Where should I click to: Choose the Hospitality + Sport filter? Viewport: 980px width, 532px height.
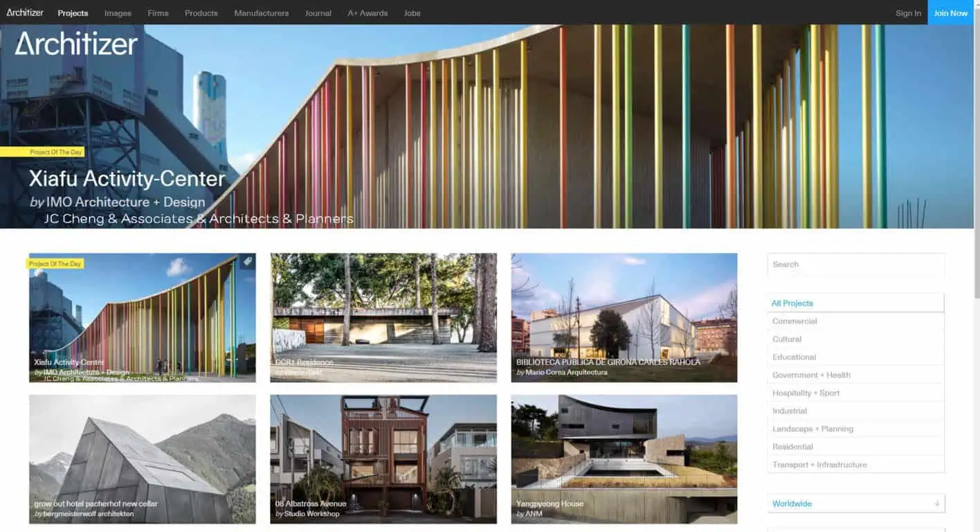(x=806, y=393)
